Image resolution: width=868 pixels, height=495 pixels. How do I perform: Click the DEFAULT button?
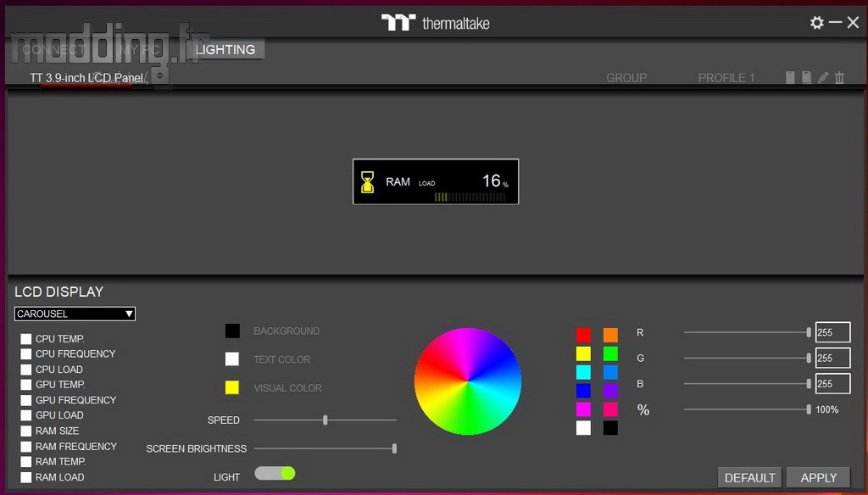coord(749,478)
